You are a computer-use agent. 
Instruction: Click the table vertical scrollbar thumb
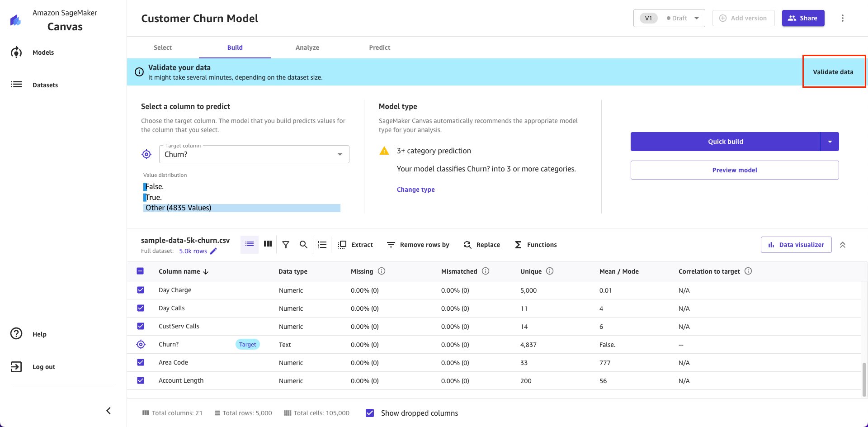864,379
